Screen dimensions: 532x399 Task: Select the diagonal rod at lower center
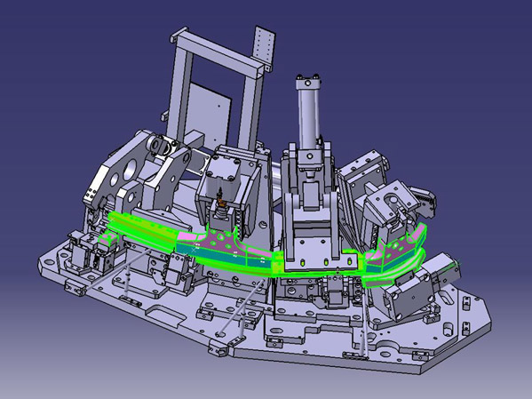(x=242, y=307)
